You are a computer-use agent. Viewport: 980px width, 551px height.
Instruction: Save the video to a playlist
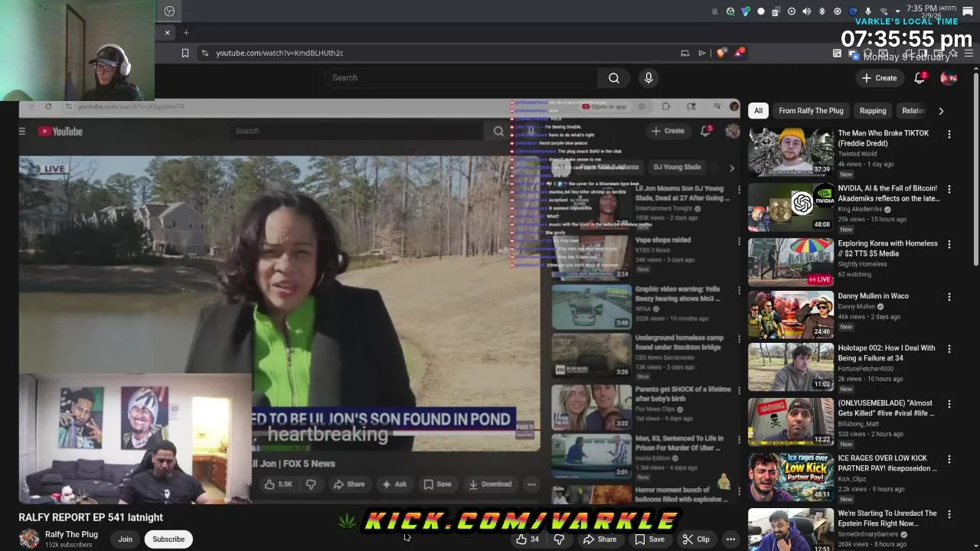[x=649, y=539]
